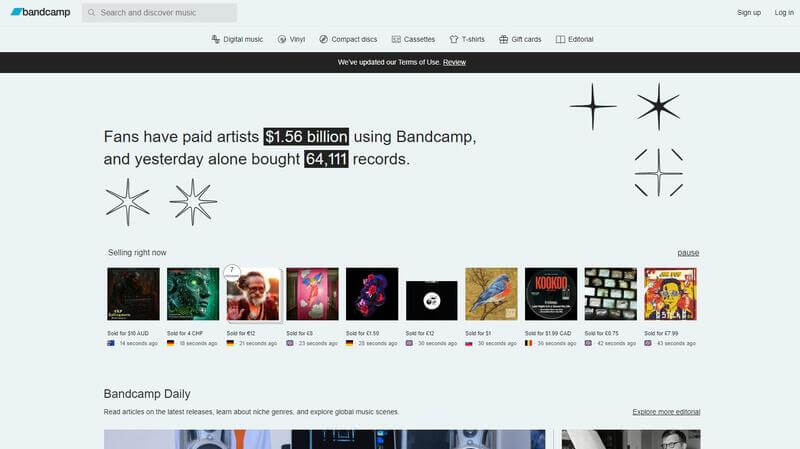The width and height of the screenshot is (800, 449).
Task: Open bluebird album sold for $1
Action: click(491, 294)
